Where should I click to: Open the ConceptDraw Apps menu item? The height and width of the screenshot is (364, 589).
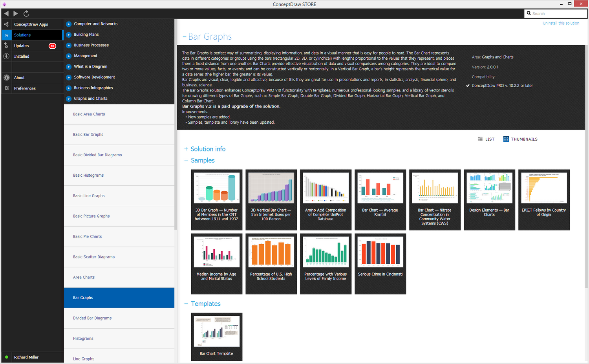pyautogui.click(x=31, y=24)
